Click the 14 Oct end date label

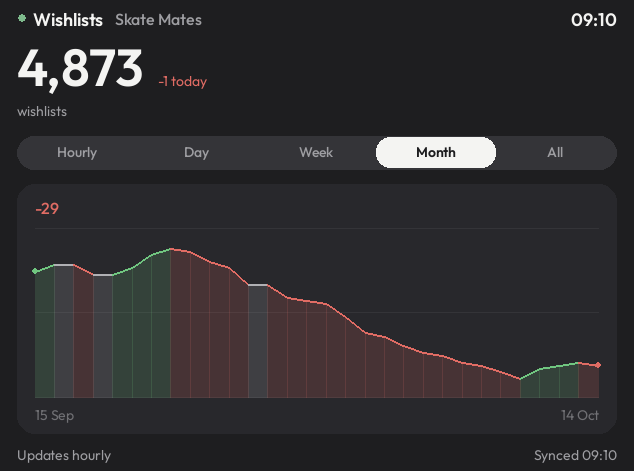pos(580,415)
